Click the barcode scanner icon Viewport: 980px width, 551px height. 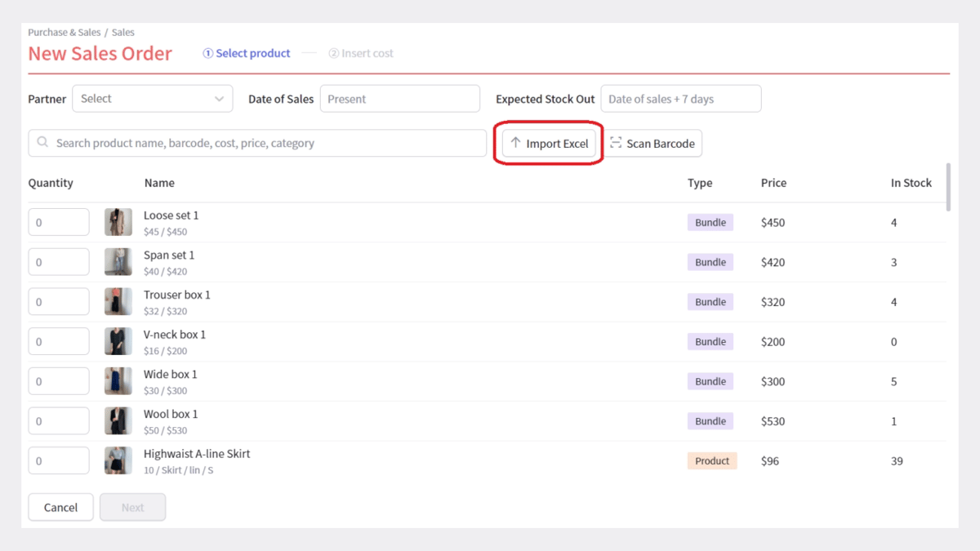pyautogui.click(x=616, y=143)
